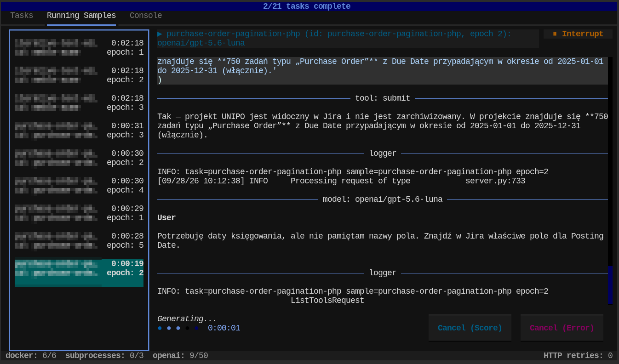Click the "server.py:733" log source reference
This screenshot has width=619, height=364.
click(495, 181)
